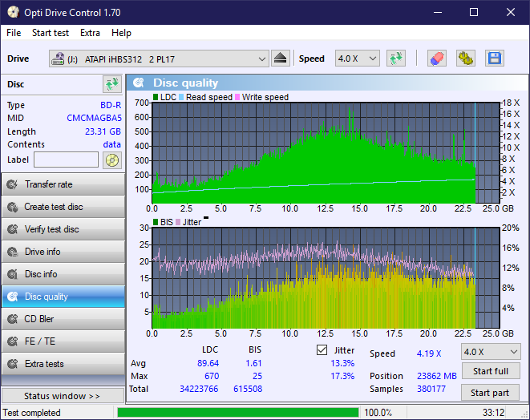Select the CD Bler test
The image size is (530, 420).
[x=63, y=319]
